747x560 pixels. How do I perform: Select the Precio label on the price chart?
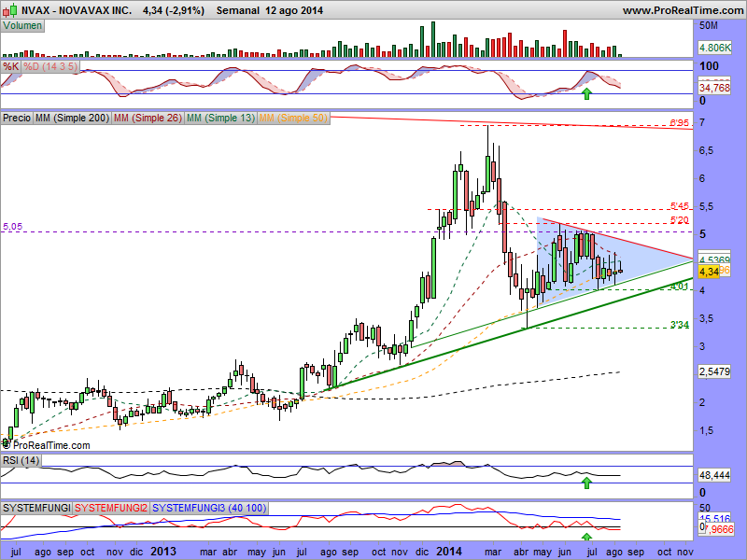(x=17, y=118)
